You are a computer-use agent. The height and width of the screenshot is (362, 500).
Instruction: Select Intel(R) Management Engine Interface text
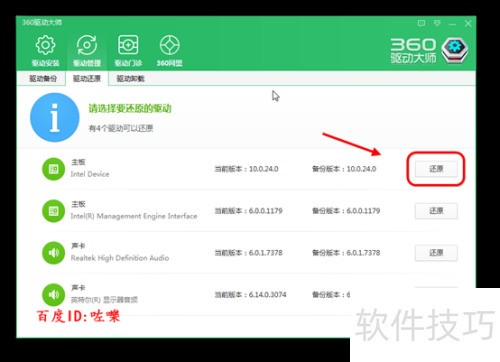point(134,216)
